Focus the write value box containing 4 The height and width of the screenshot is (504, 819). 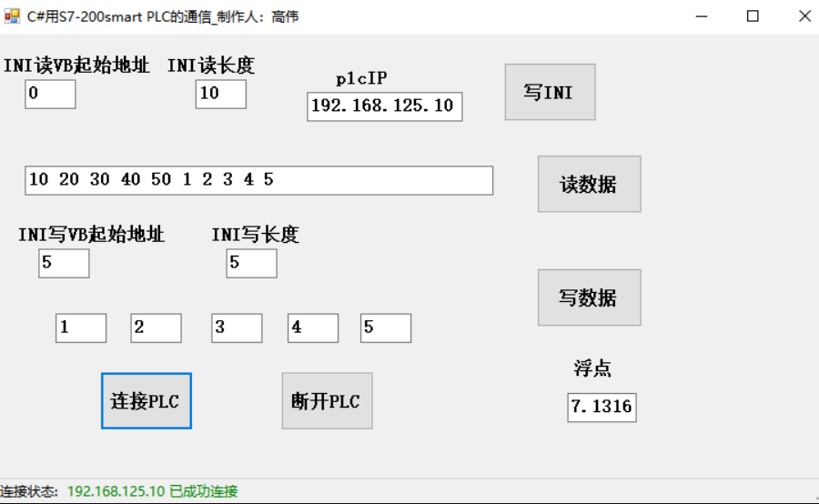pos(313,328)
